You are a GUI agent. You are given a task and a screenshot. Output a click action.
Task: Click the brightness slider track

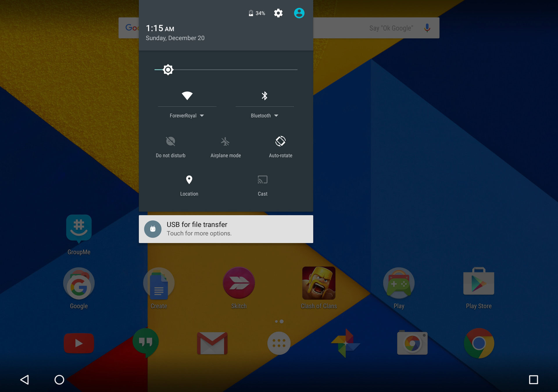click(x=233, y=70)
